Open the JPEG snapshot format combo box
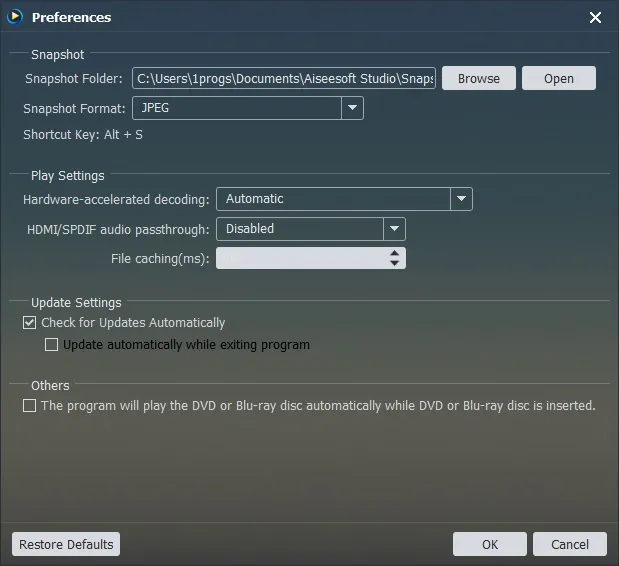The image size is (619, 566). tap(248, 108)
